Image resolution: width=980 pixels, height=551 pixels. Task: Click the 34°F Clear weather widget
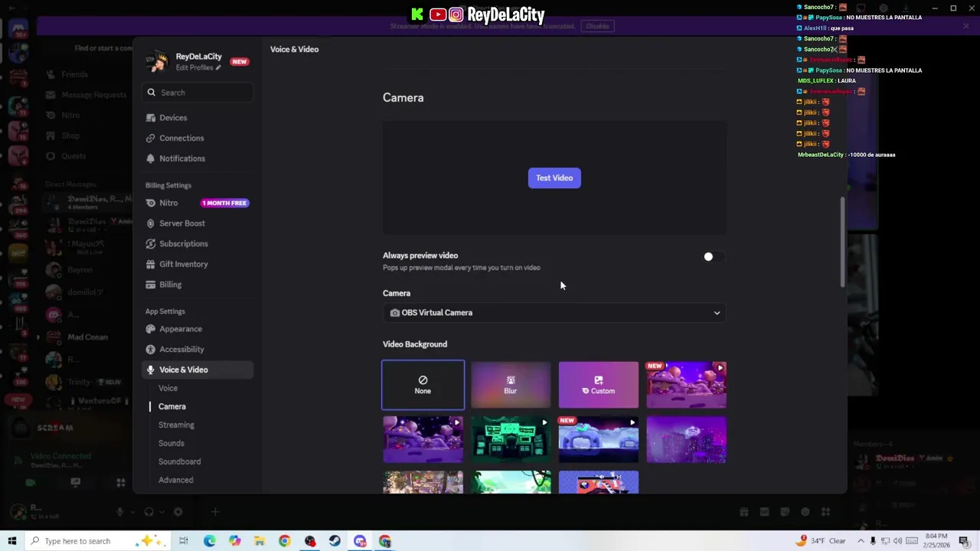[x=822, y=541]
